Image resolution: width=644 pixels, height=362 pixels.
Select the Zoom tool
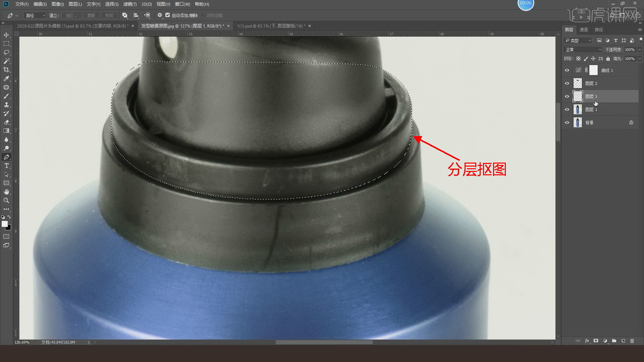pyautogui.click(x=6, y=200)
